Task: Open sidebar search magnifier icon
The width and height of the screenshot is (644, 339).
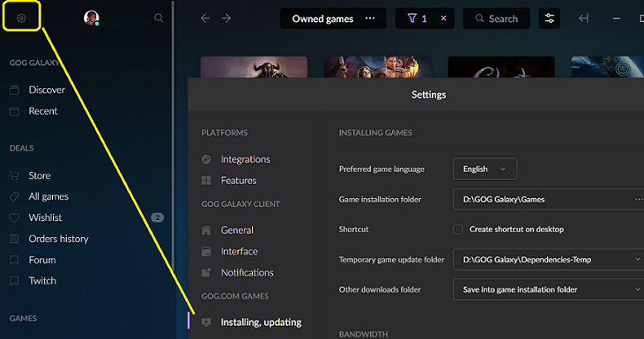Action: point(158,18)
